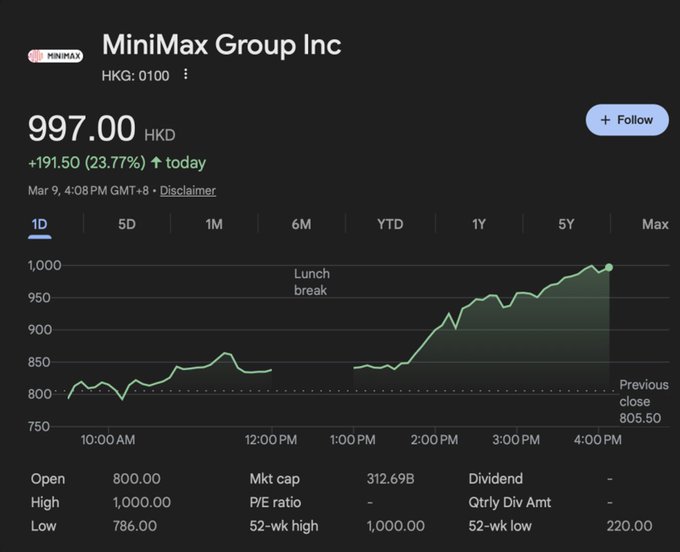Switch to the 1Y chart tab

(478, 224)
